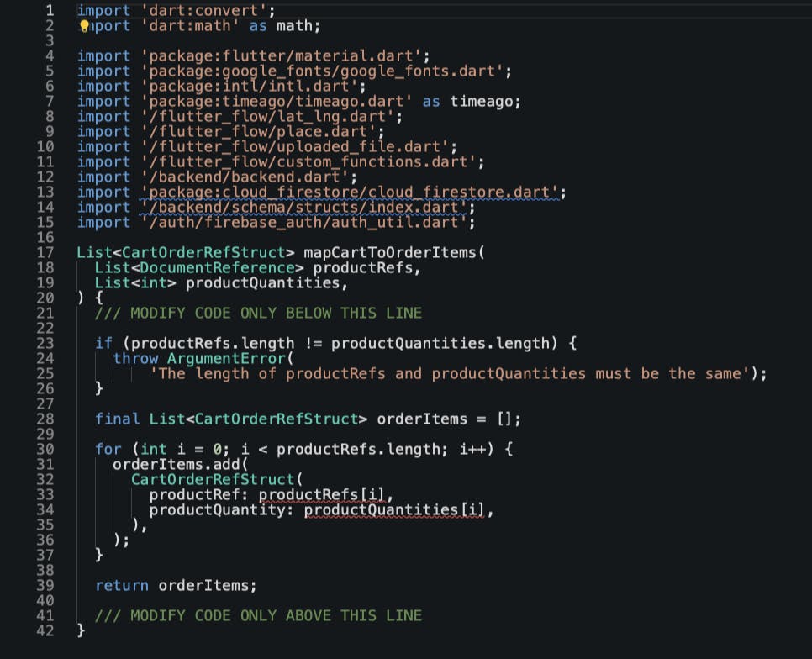Click the red-underlined productQuantities[i] expression
Screen dimensions: 812x659
[394, 510]
